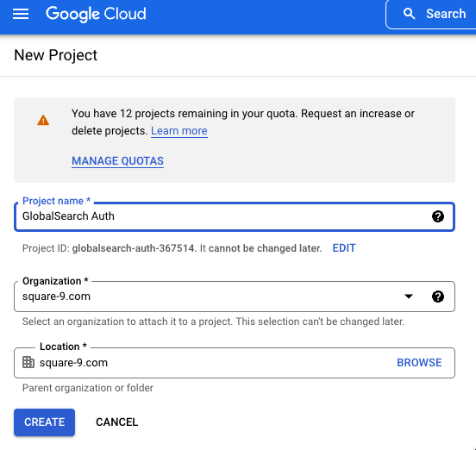The width and height of the screenshot is (476, 450).
Task: Click the New Project page title
Action: click(56, 55)
